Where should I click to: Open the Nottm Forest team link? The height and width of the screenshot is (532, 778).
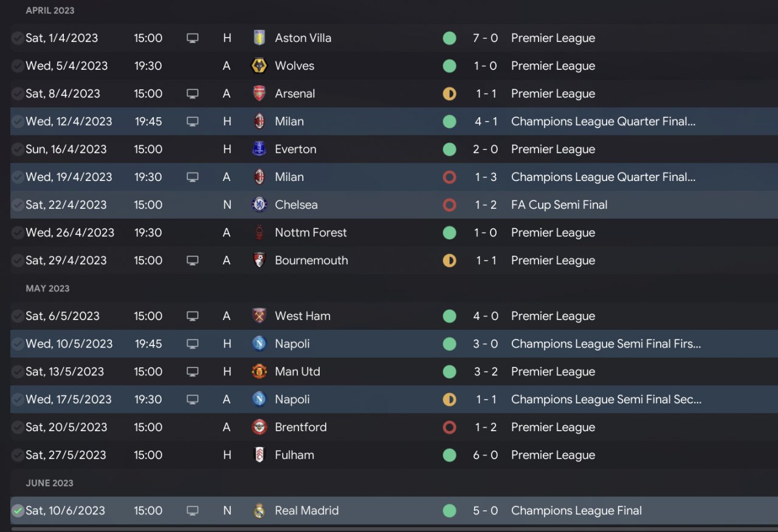[311, 233]
